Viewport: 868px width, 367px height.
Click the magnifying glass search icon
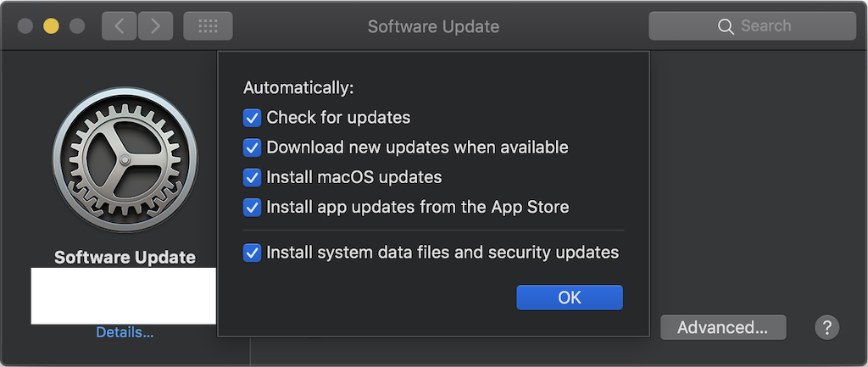pos(726,26)
